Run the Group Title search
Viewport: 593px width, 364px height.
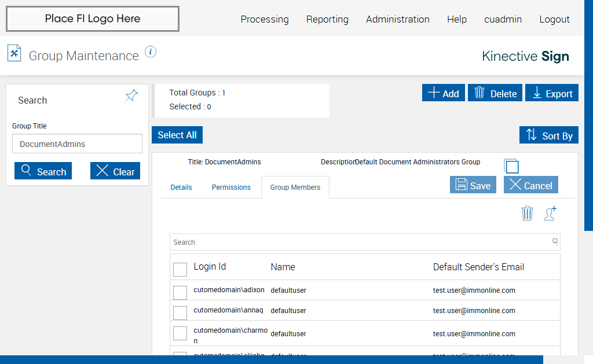43,171
